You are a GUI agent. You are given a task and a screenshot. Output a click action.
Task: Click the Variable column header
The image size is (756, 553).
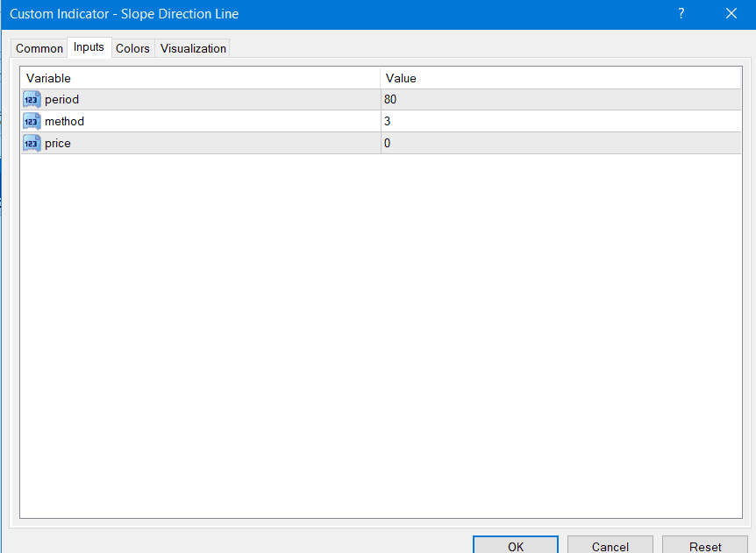click(200, 79)
